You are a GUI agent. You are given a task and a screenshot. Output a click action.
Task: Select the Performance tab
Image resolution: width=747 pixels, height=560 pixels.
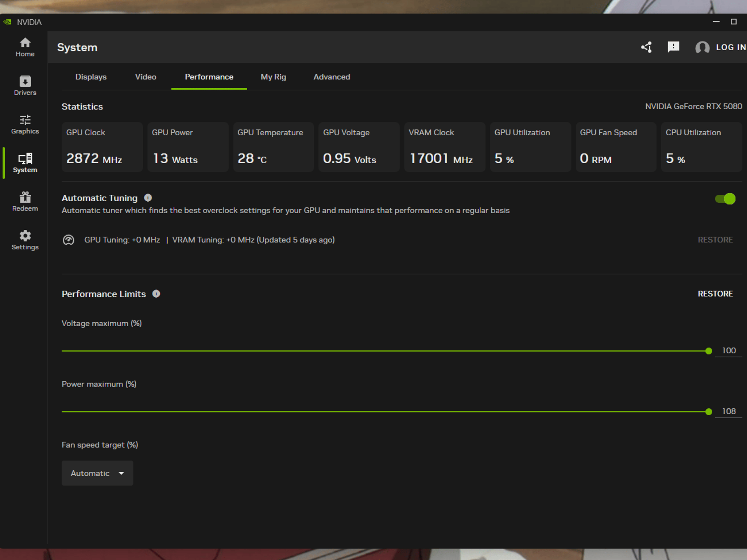coord(209,77)
